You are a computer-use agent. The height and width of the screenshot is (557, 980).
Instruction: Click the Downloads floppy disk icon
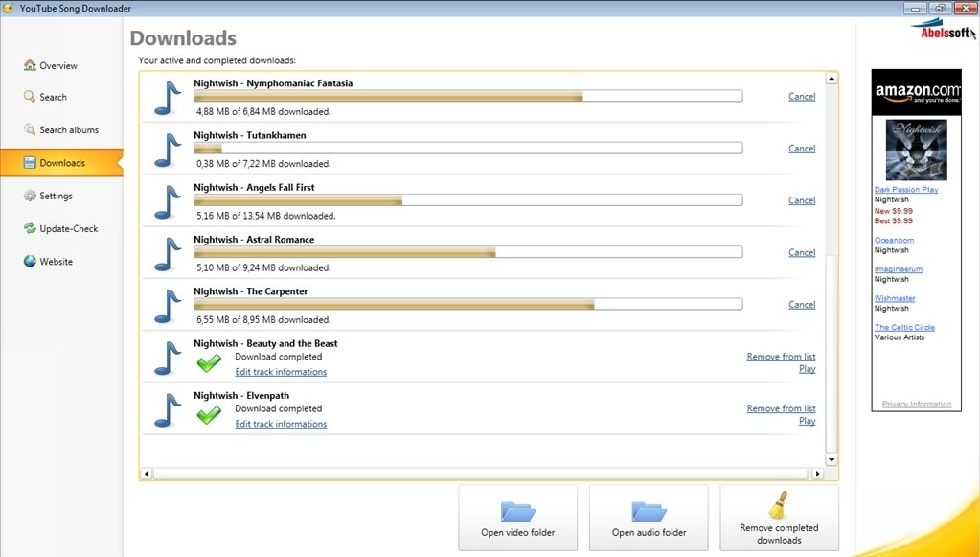pyautogui.click(x=30, y=163)
